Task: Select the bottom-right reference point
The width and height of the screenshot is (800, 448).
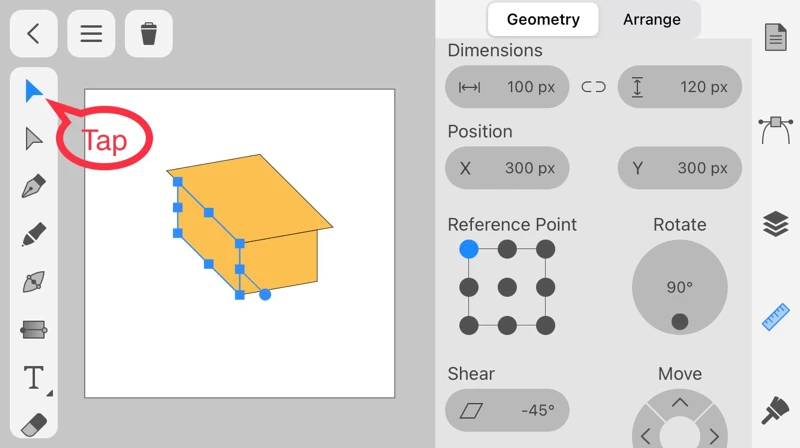Action: (x=545, y=326)
